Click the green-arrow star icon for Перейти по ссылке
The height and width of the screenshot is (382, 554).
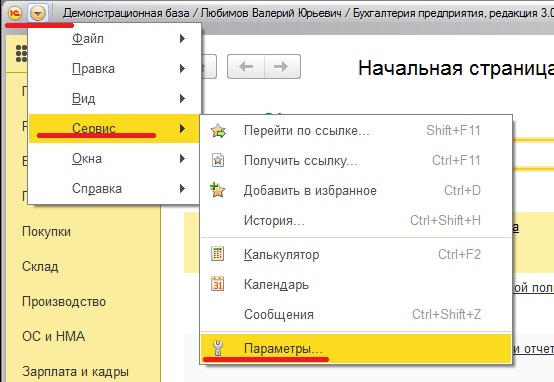pos(218,131)
